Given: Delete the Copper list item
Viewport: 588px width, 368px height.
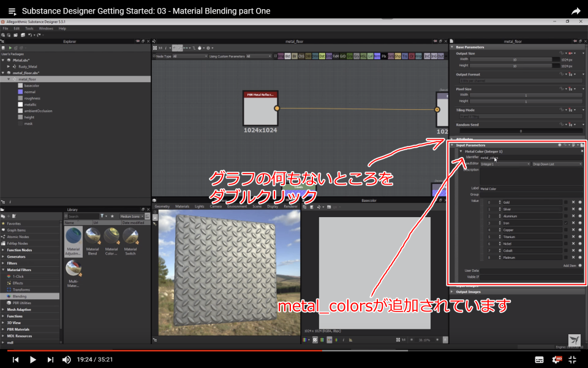Looking at the screenshot, I should coord(573,230).
